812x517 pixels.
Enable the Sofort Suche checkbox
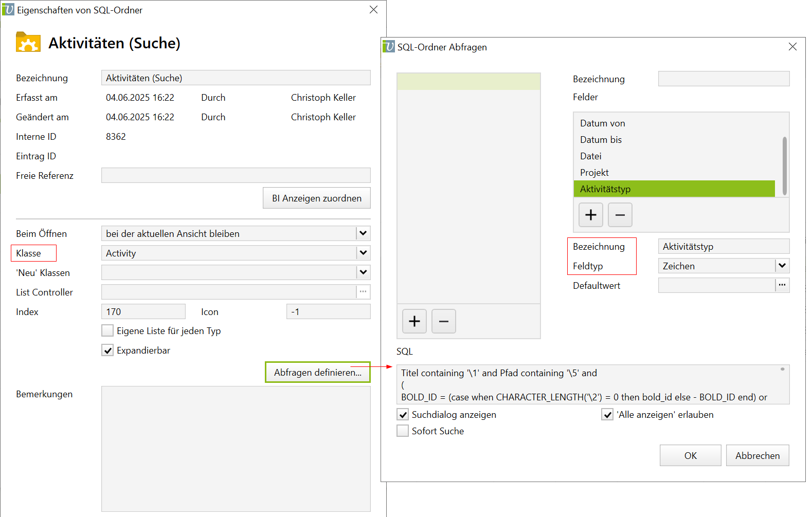click(x=403, y=431)
